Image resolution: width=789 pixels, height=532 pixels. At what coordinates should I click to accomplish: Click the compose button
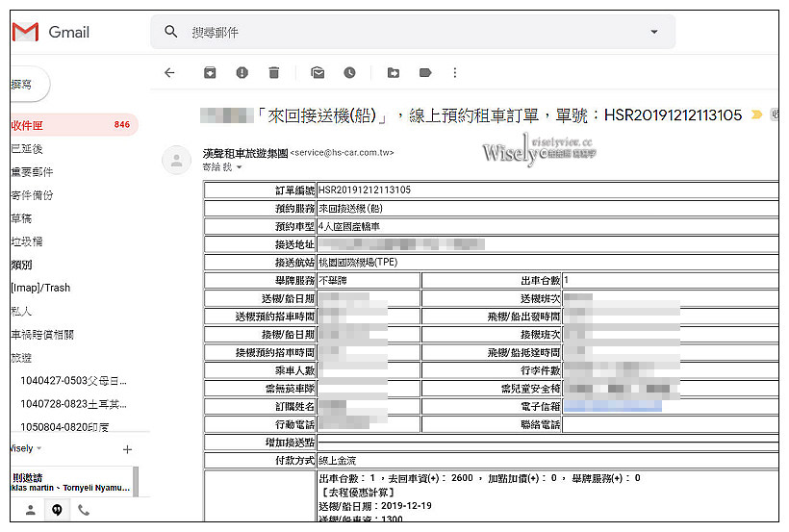(30, 84)
